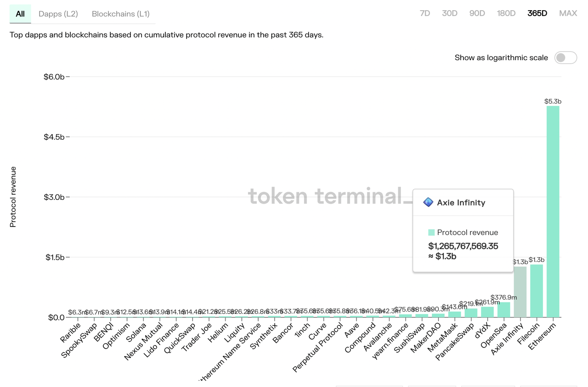Image resolution: width=588 pixels, height=387 pixels.
Task: Choose the 30D time range
Action: tap(449, 13)
